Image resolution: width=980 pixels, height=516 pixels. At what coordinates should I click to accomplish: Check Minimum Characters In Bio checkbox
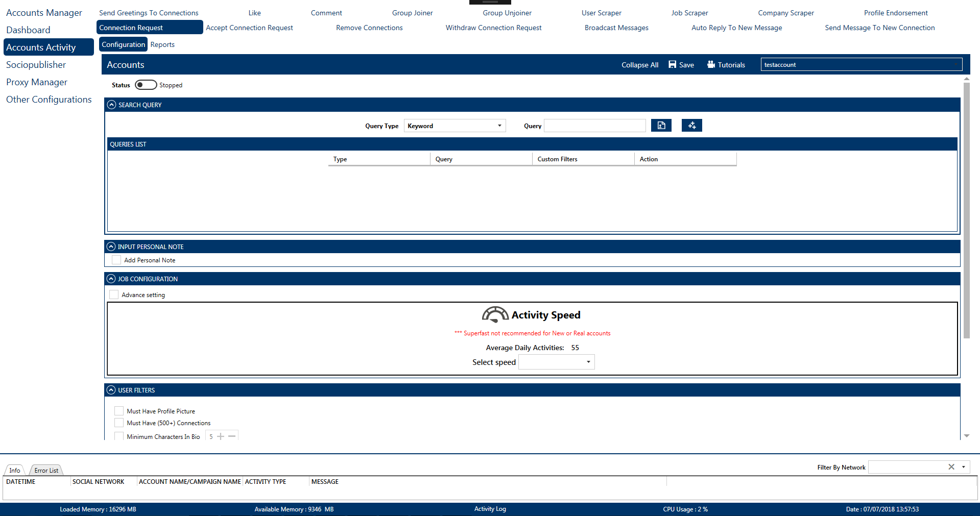coord(119,436)
